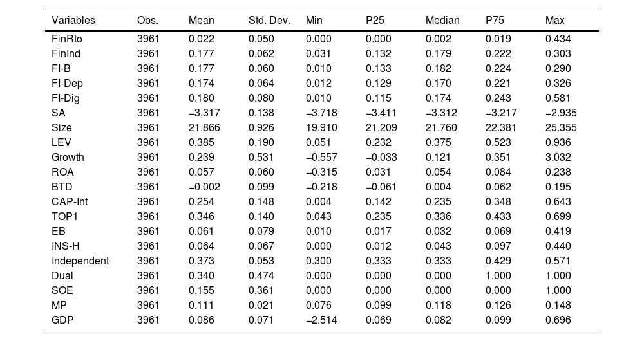Click the "Independent" row label
Screen dimensions: 644x341
[80, 261]
